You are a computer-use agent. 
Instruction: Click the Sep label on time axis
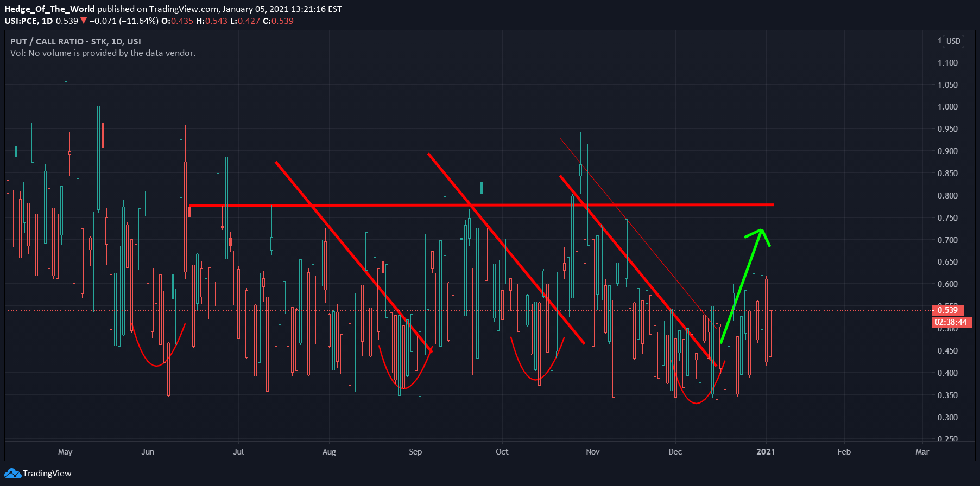point(415,452)
